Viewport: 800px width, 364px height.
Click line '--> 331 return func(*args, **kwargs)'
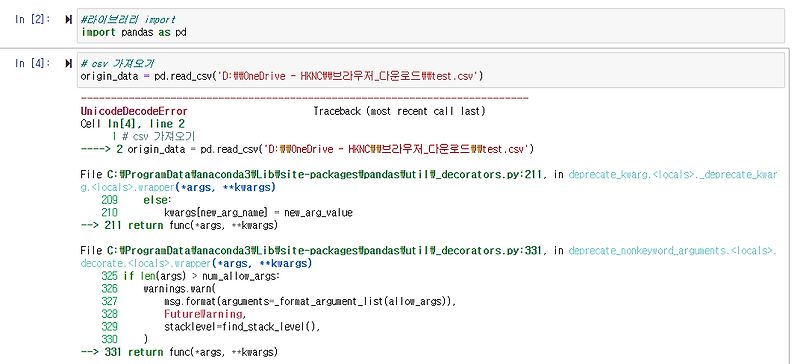[179, 352]
